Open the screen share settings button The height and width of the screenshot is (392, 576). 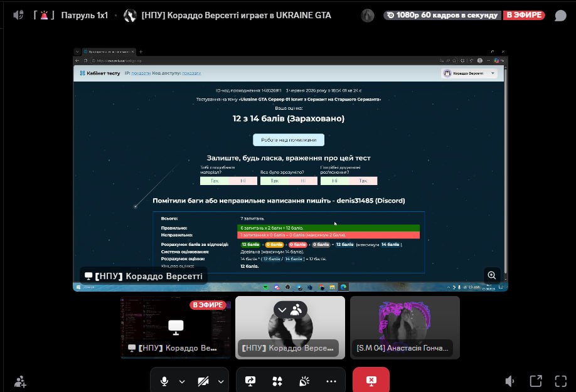[250, 381]
